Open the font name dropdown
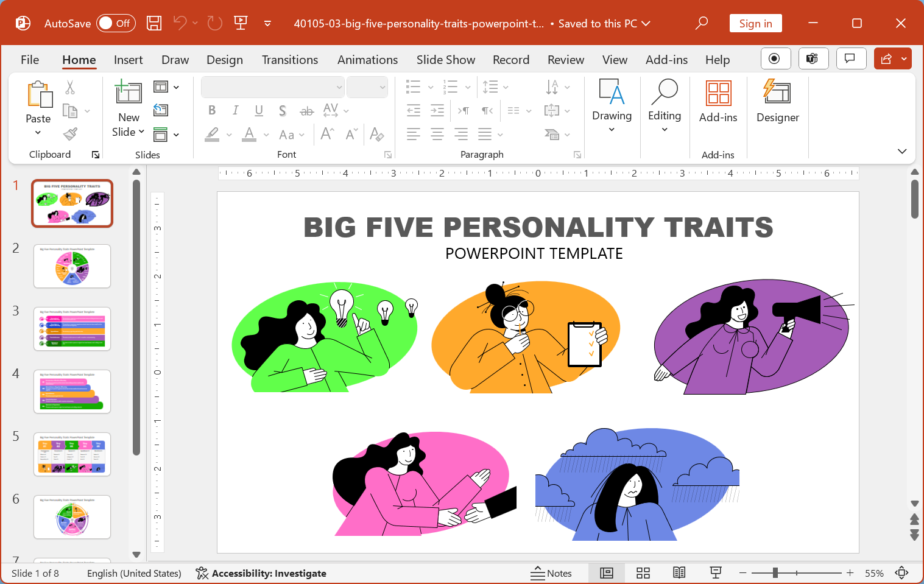This screenshot has width=924, height=584. coord(339,86)
